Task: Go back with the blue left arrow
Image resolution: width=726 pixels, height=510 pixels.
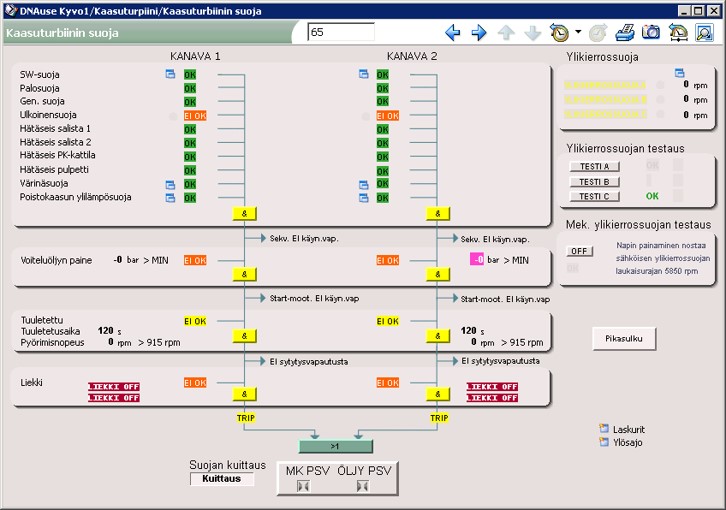Action: coord(452,33)
